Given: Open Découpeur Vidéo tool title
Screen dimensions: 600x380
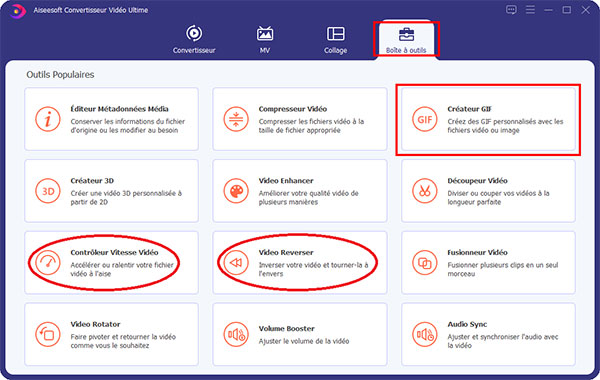Looking at the screenshot, I should (x=478, y=181).
